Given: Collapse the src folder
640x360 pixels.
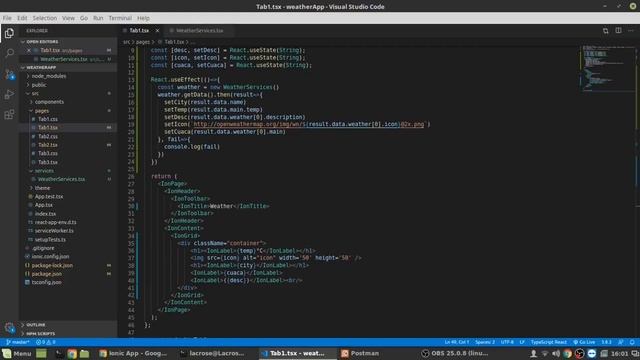Looking at the screenshot, I should (x=35, y=93).
